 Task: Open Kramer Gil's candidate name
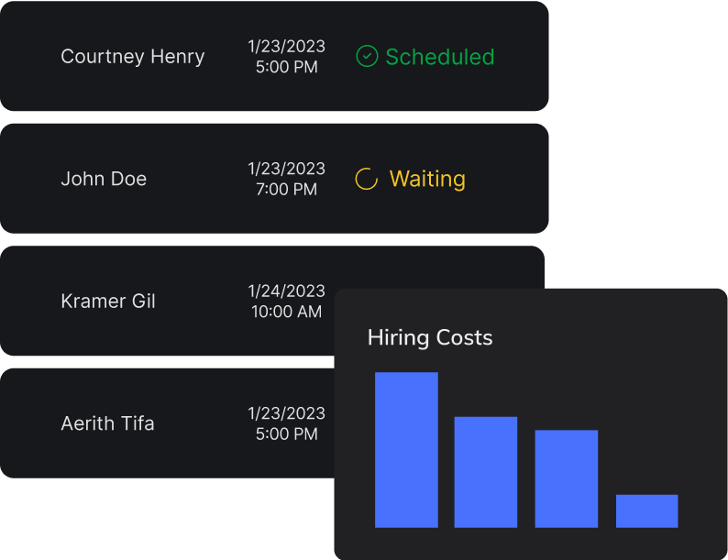[108, 301]
